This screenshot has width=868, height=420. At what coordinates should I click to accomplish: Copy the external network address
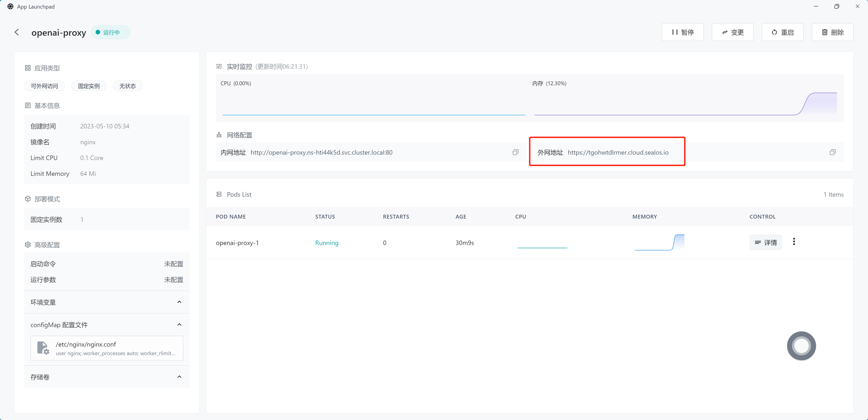click(832, 152)
